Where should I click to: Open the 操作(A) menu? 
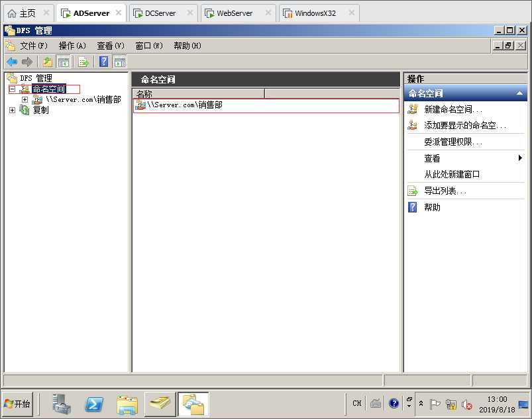(72, 46)
